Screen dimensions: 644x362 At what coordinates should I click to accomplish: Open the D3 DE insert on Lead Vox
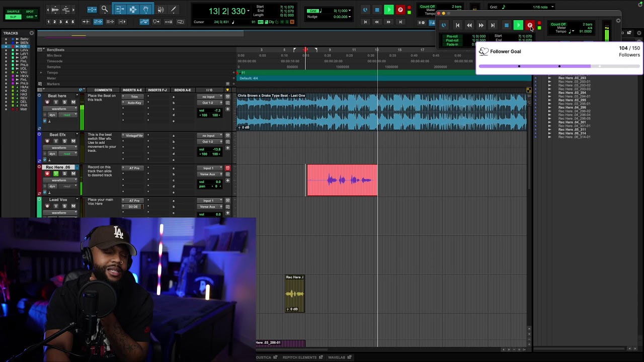[134, 207]
